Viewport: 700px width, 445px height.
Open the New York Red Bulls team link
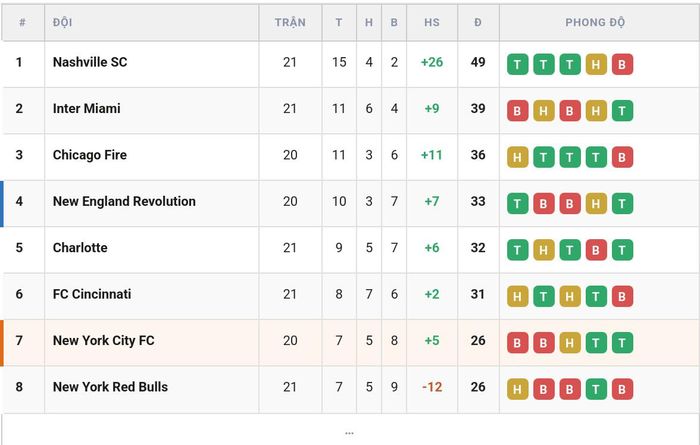point(110,387)
